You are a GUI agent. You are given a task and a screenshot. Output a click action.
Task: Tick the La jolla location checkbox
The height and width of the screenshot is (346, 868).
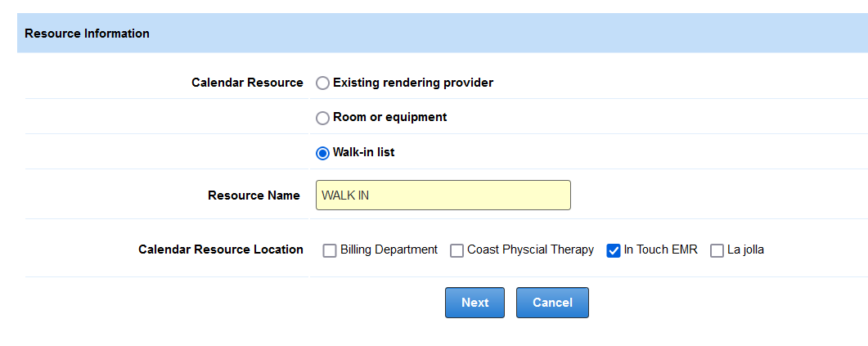coord(717,250)
